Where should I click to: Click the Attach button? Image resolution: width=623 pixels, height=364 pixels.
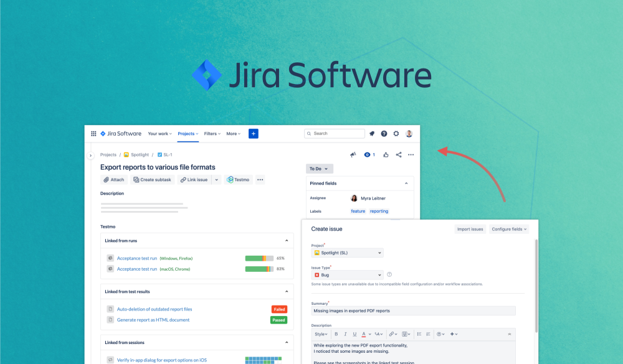pyautogui.click(x=114, y=180)
